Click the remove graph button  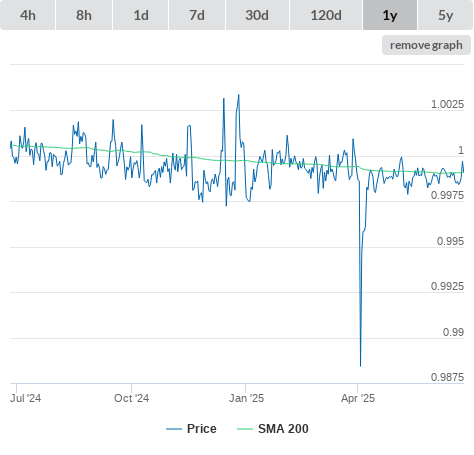tap(426, 45)
